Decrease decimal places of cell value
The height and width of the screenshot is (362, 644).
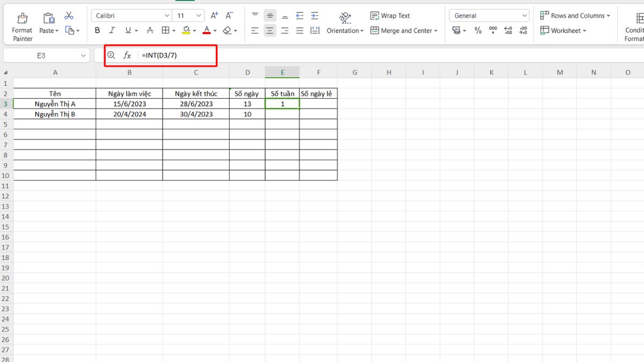click(x=523, y=31)
